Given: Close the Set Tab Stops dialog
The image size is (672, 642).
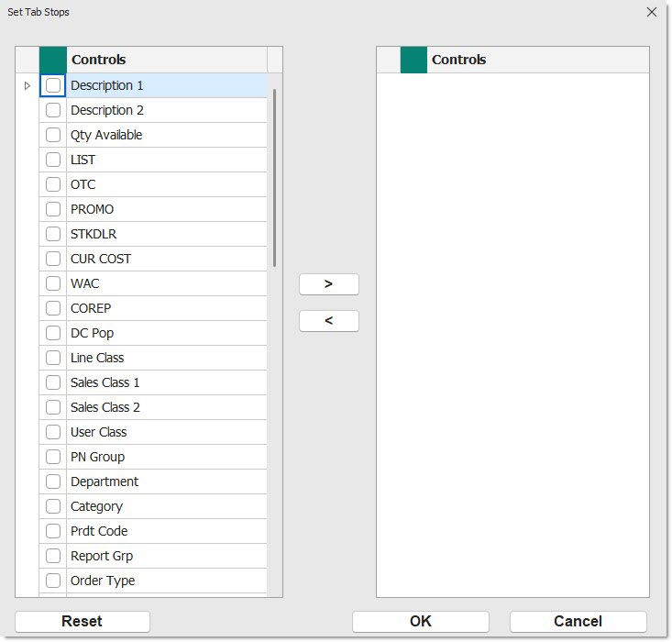Looking at the screenshot, I should 652,13.
